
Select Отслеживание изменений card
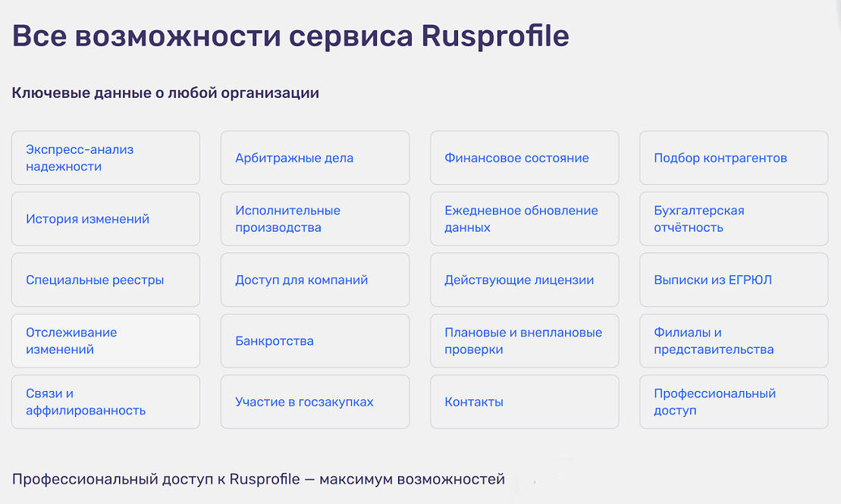coord(105,340)
